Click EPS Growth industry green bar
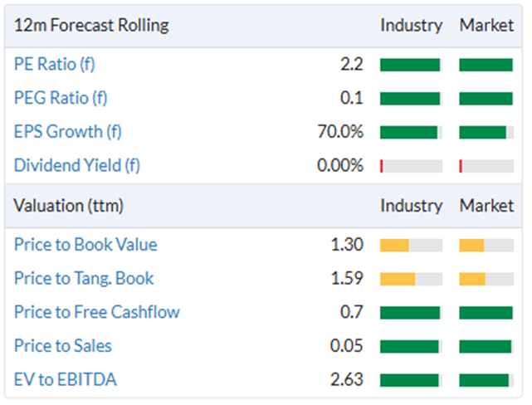Viewport: 532px width, 405px height. (x=411, y=132)
